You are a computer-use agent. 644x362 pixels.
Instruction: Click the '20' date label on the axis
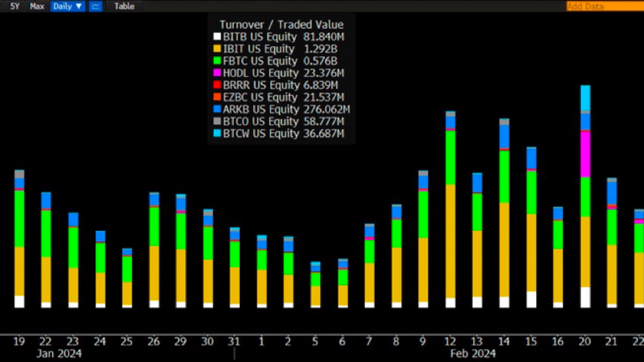(585, 341)
